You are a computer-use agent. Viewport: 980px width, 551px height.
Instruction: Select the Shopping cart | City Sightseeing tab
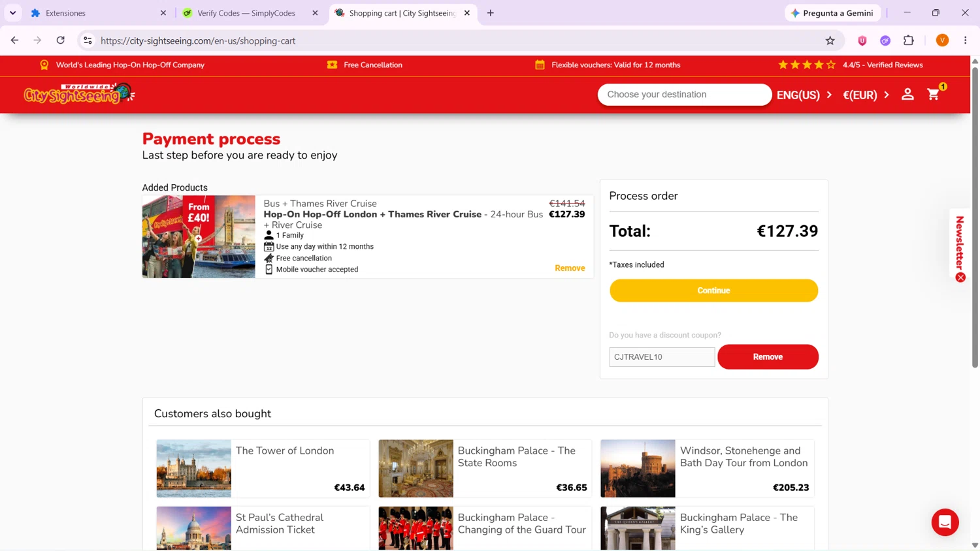(402, 13)
